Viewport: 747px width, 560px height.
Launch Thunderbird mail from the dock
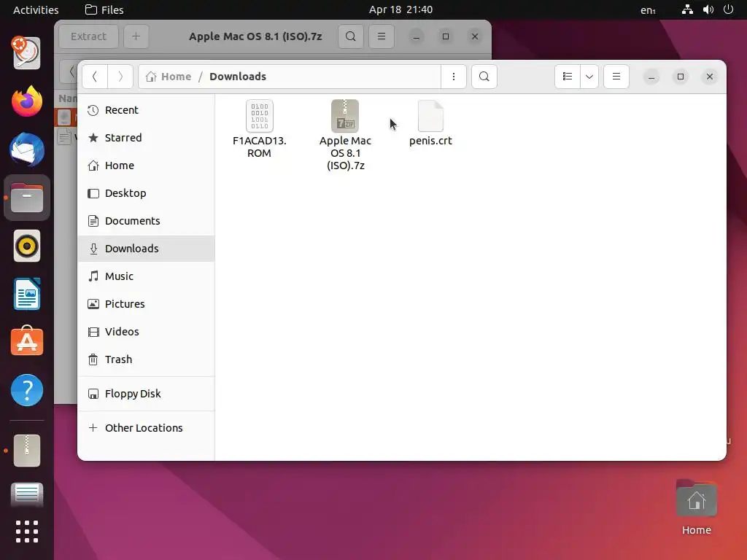(27, 149)
